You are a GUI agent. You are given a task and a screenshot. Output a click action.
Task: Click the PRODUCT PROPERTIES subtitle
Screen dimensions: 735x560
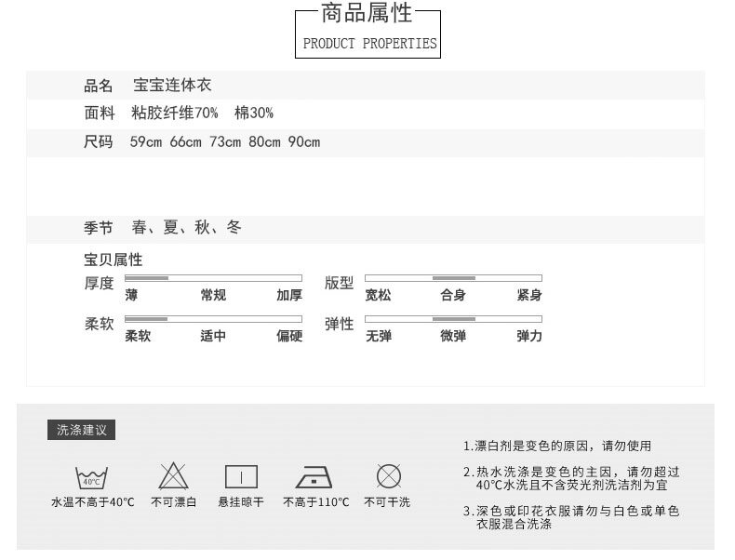tap(369, 44)
